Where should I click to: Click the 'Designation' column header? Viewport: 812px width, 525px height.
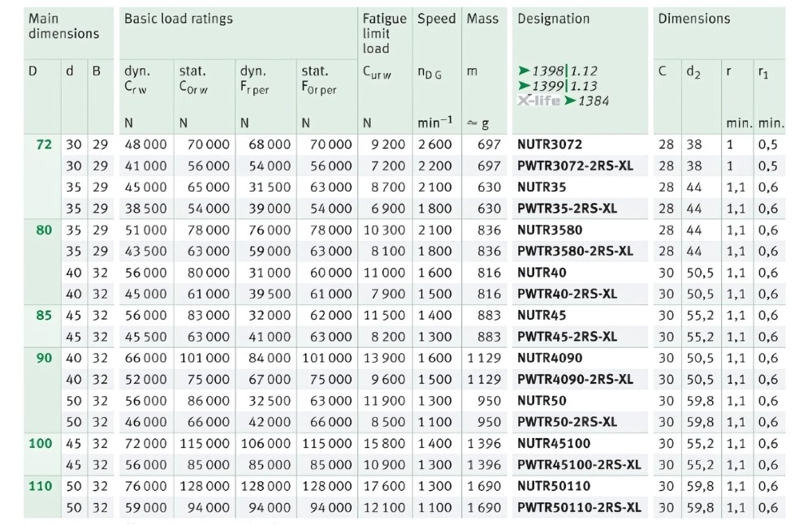[553, 19]
